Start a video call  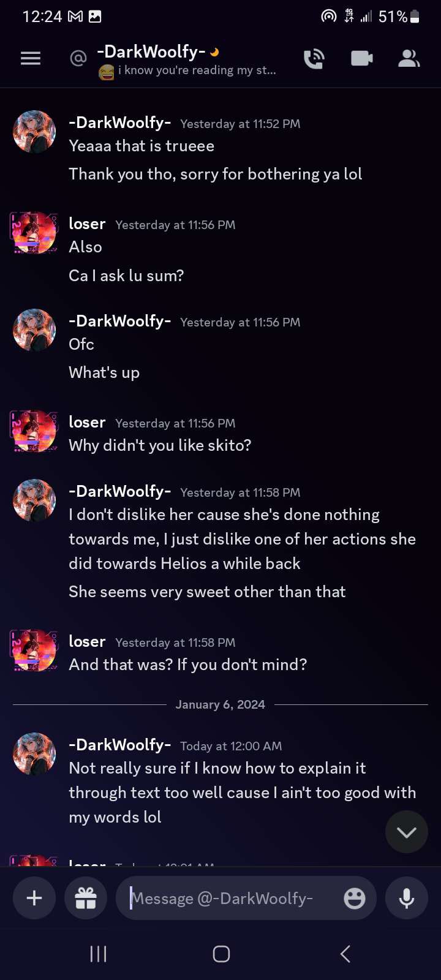[x=361, y=58]
